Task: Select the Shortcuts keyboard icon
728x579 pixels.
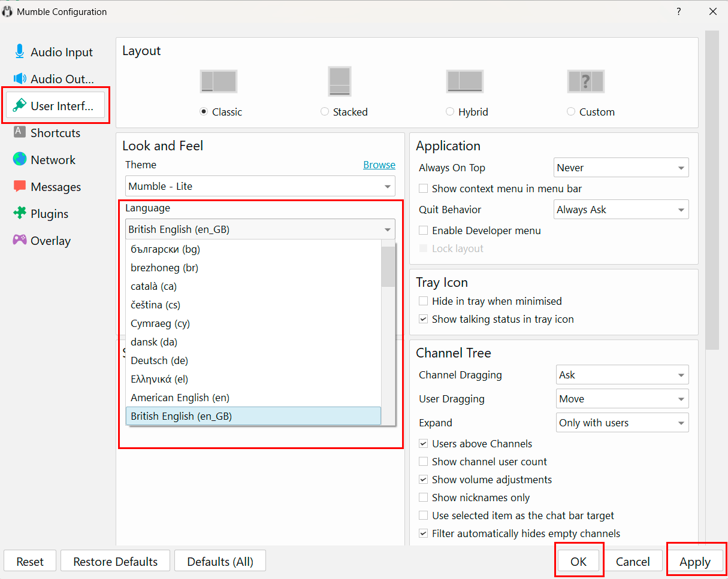Action: (x=20, y=132)
